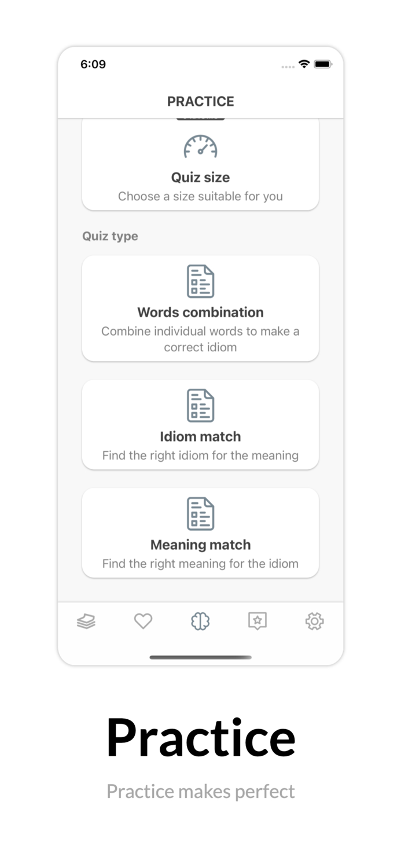Viewport: 401px width, 868px height.
Task: Choose the Idiom match title
Action: (x=200, y=436)
